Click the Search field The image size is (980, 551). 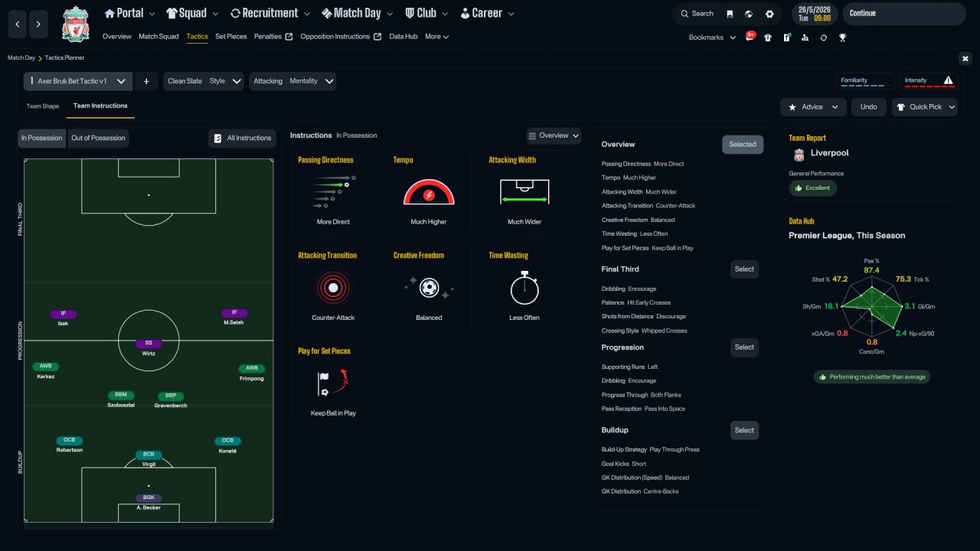pos(696,14)
